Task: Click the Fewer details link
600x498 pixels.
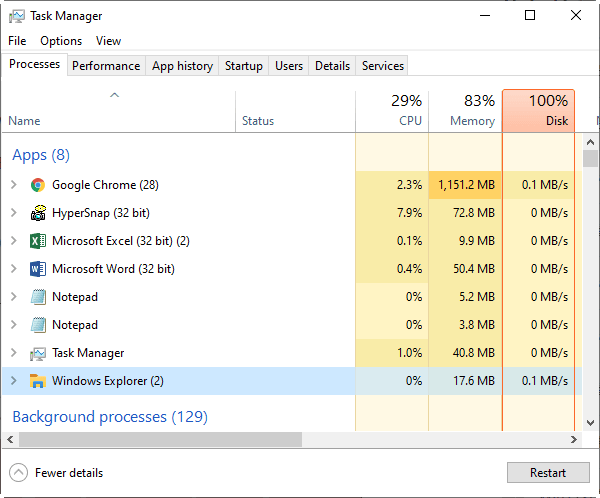Action: click(x=69, y=473)
